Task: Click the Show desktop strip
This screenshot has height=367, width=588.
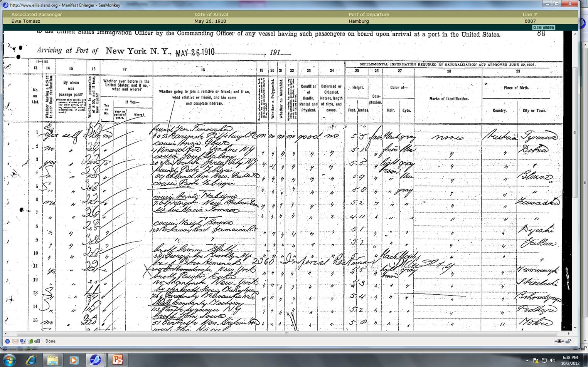Action: click(585, 360)
